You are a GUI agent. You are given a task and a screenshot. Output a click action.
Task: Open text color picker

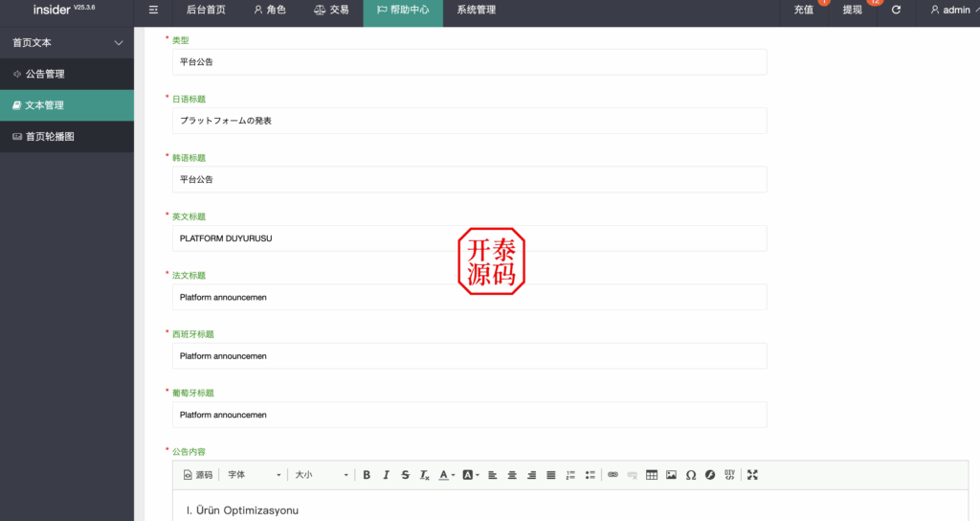pos(446,475)
